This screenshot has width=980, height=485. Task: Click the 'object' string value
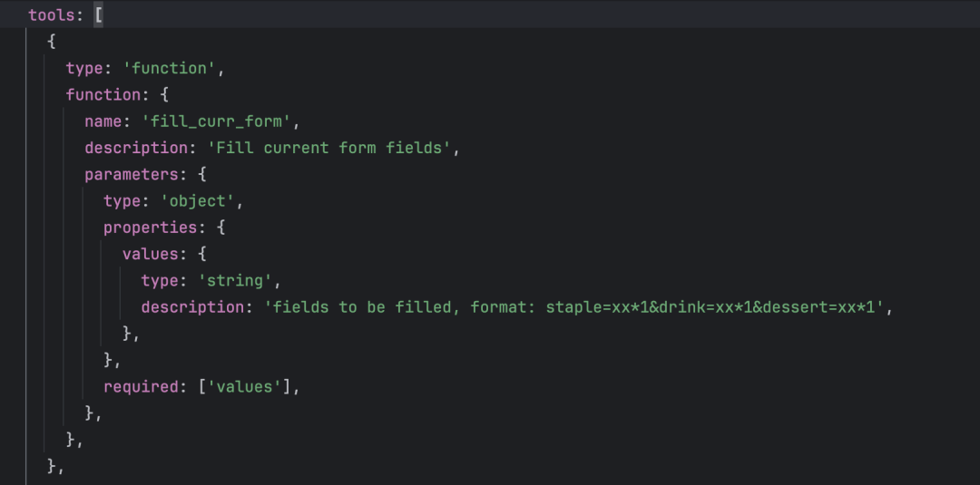click(201, 200)
